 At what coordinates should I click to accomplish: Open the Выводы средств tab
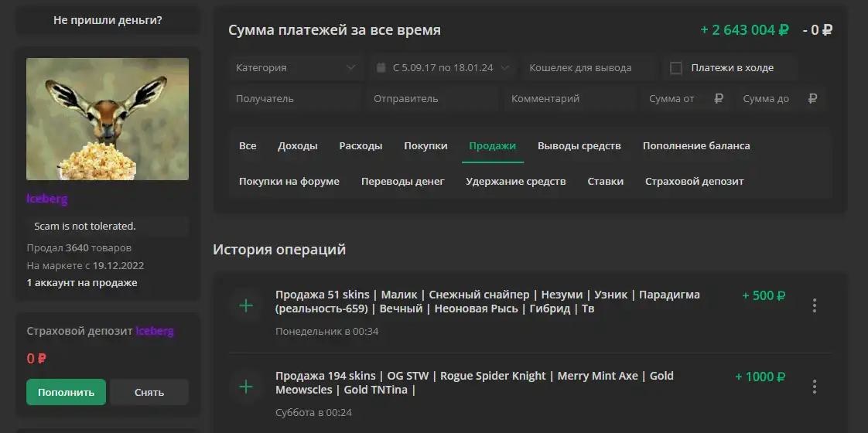tap(579, 146)
